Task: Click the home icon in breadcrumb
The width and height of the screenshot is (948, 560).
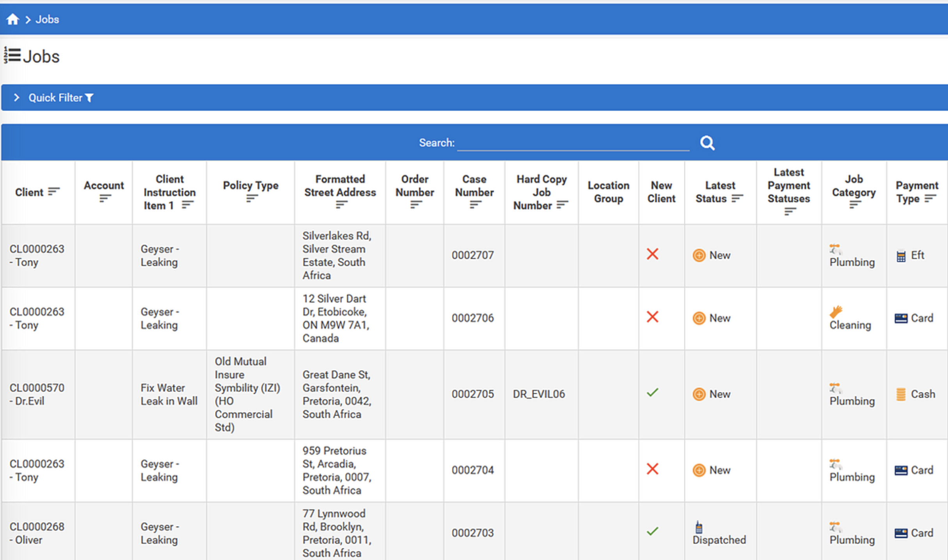Action: tap(12, 19)
